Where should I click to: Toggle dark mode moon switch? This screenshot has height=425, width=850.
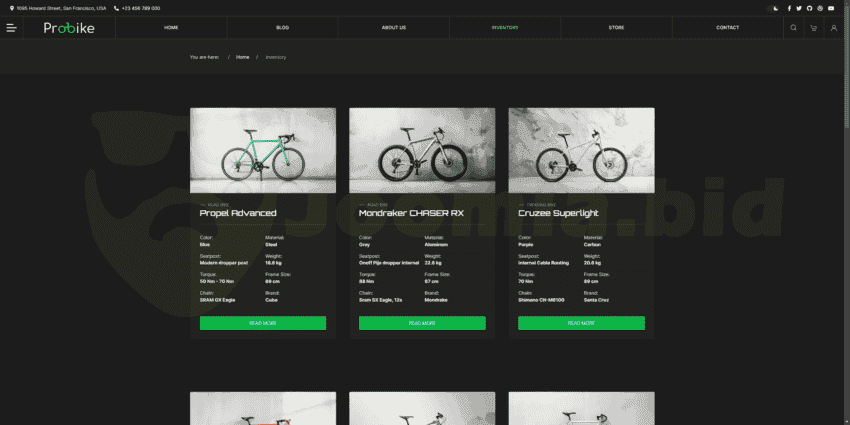pyautogui.click(x=775, y=8)
